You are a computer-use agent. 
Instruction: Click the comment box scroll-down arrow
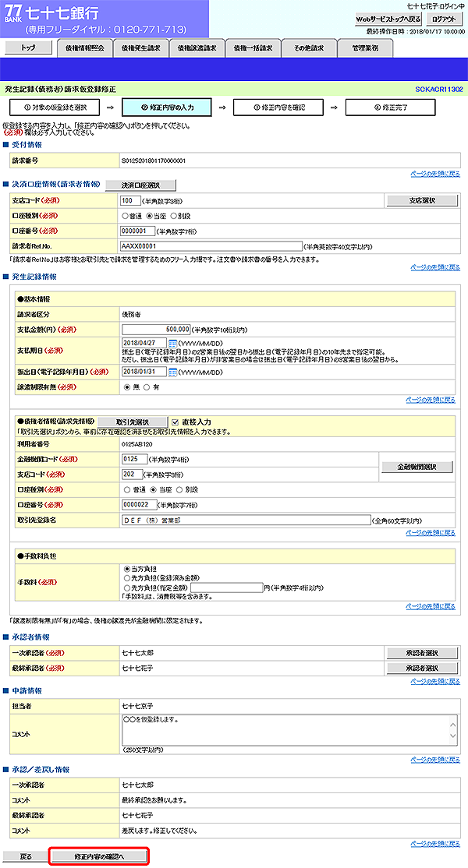454,736
